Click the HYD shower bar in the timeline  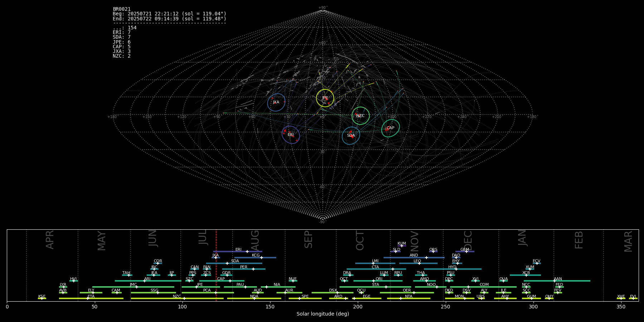[x=453, y=269]
